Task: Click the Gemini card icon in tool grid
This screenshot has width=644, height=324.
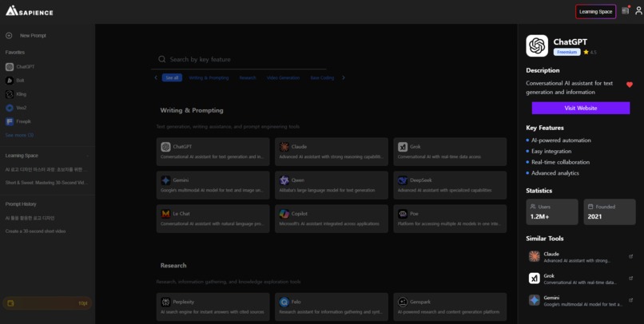Action: 165,180
